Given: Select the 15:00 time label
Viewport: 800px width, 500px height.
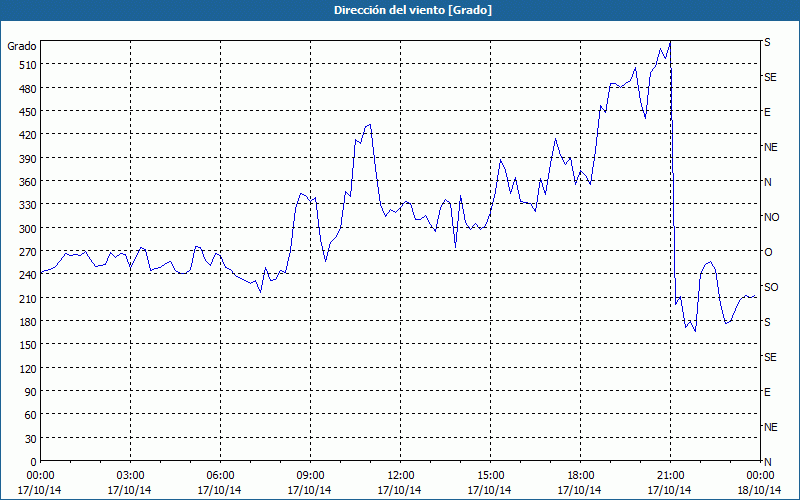Looking at the screenshot, I should (490, 476).
